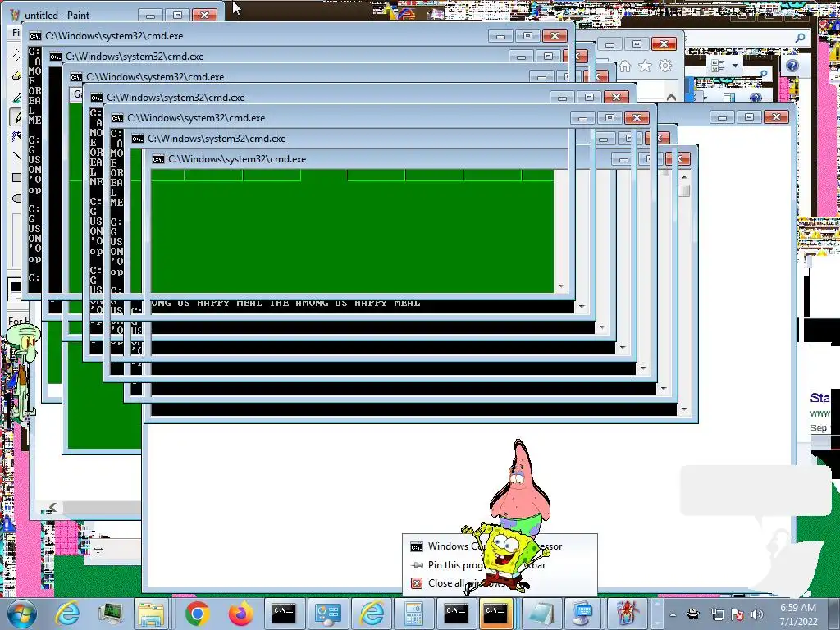Click the highlighted active cmd taskbar button
Screen dimensions: 840x630
point(495,614)
